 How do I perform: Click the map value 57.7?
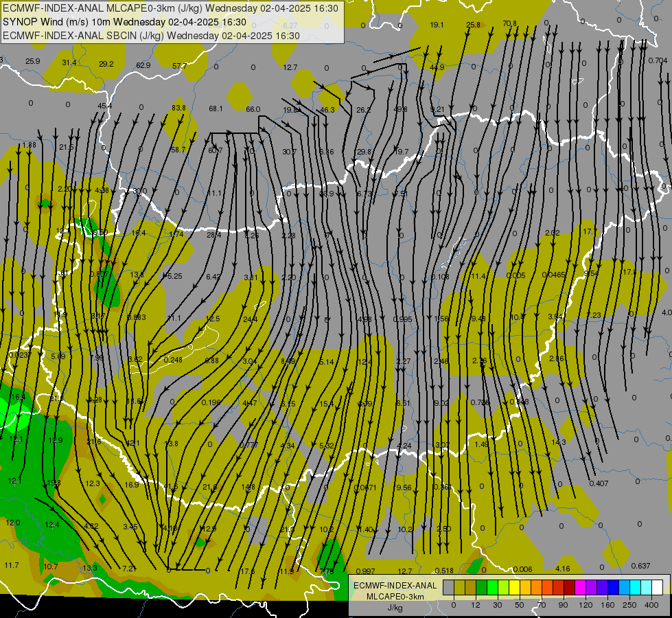click(x=180, y=66)
